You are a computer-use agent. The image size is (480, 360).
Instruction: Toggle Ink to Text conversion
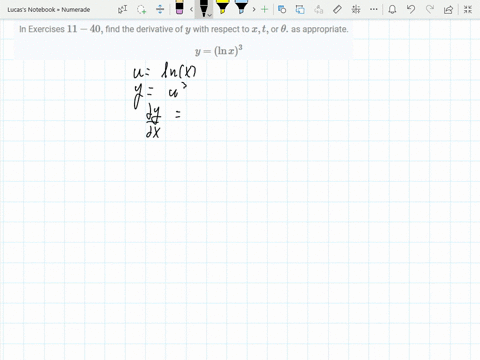coord(319,9)
